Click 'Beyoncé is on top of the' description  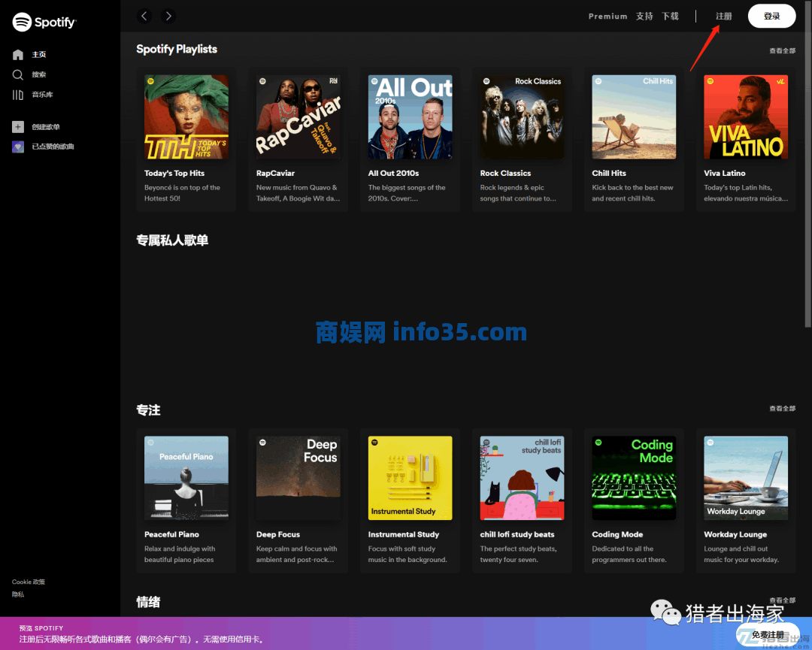[182, 188]
